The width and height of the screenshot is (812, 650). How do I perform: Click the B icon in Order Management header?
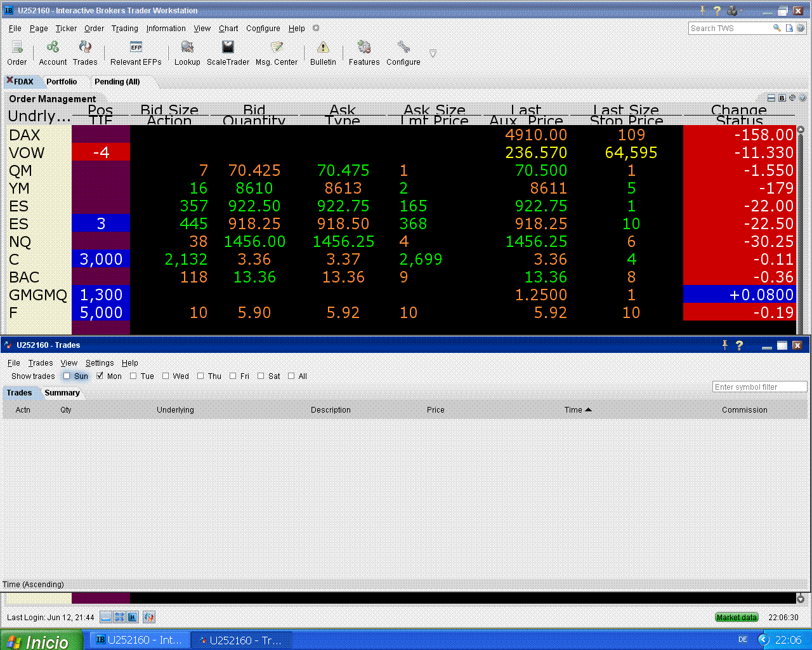[x=782, y=98]
